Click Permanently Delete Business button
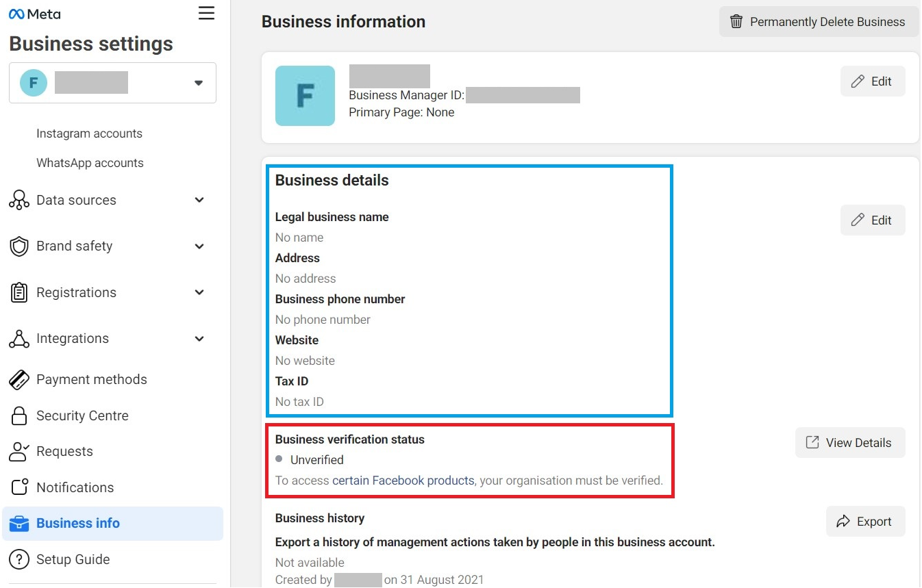922x588 pixels. [818, 22]
